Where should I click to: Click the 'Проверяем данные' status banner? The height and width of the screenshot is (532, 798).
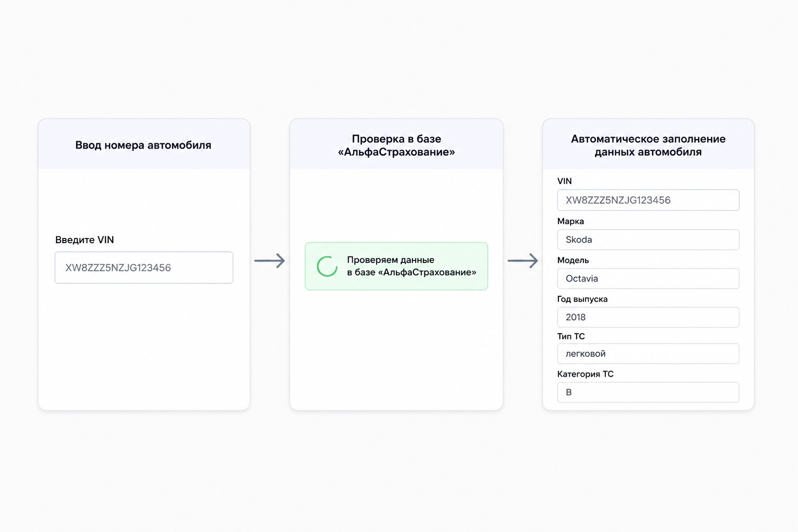tap(396, 266)
